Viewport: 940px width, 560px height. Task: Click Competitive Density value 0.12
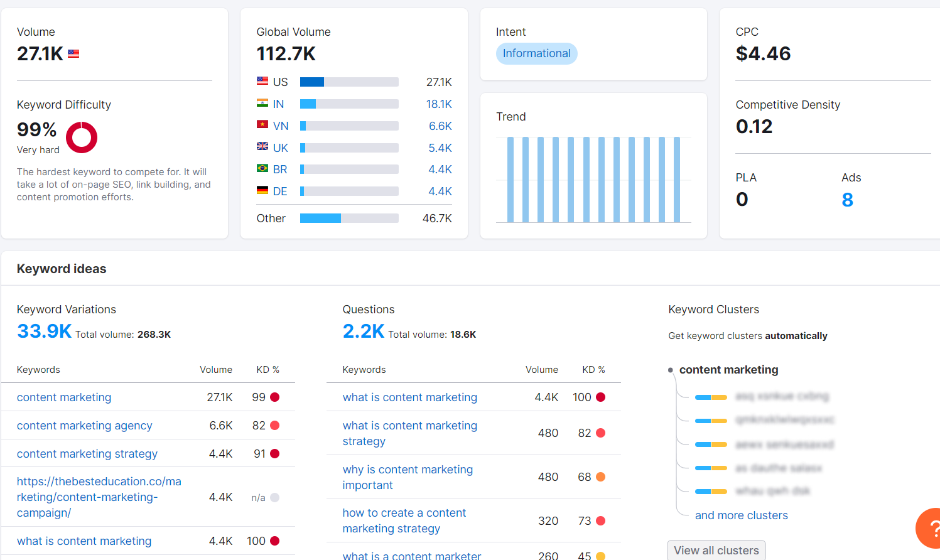754,127
